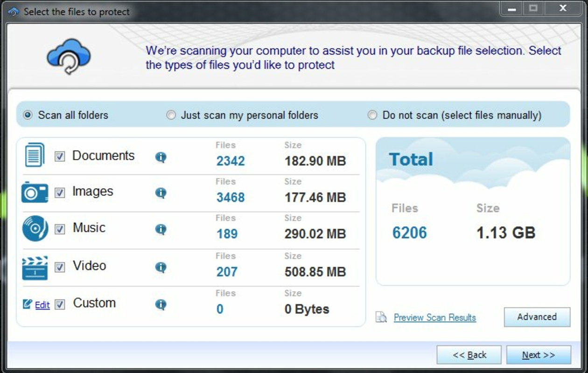Click the title bar cloud app icon
The width and height of the screenshot is (588, 373).
pos(14,11)
